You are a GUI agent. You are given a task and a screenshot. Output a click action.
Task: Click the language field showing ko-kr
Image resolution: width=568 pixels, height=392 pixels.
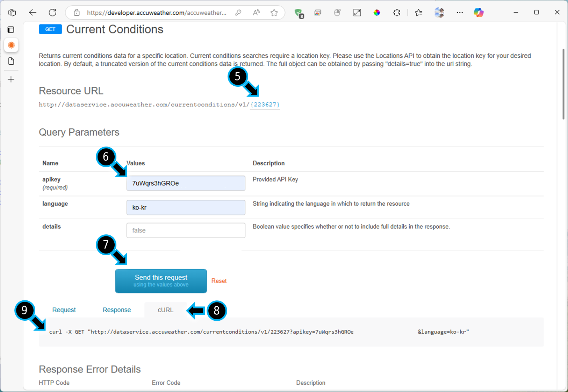(186, 207)
